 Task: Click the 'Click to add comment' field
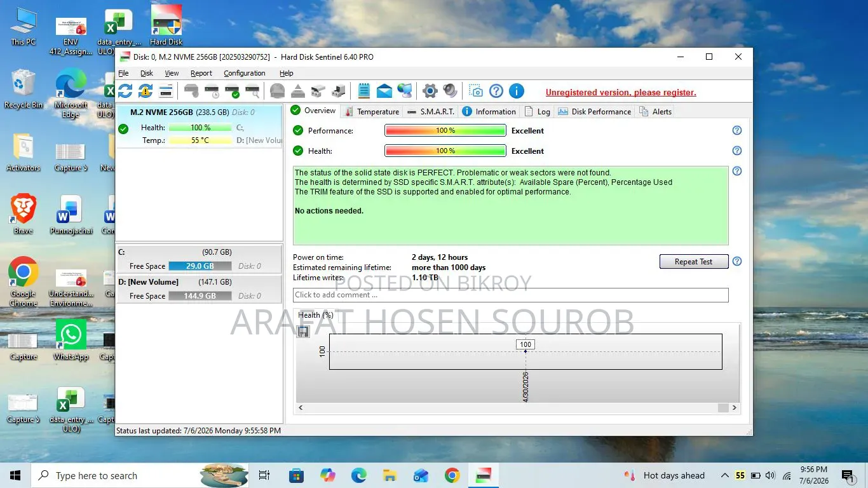tap(511, 295)
